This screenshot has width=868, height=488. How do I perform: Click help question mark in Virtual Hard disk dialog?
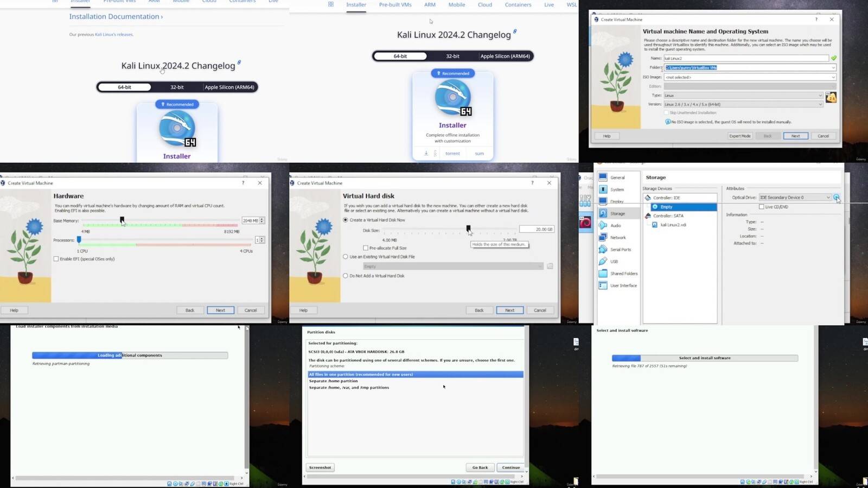coord(532,183)
